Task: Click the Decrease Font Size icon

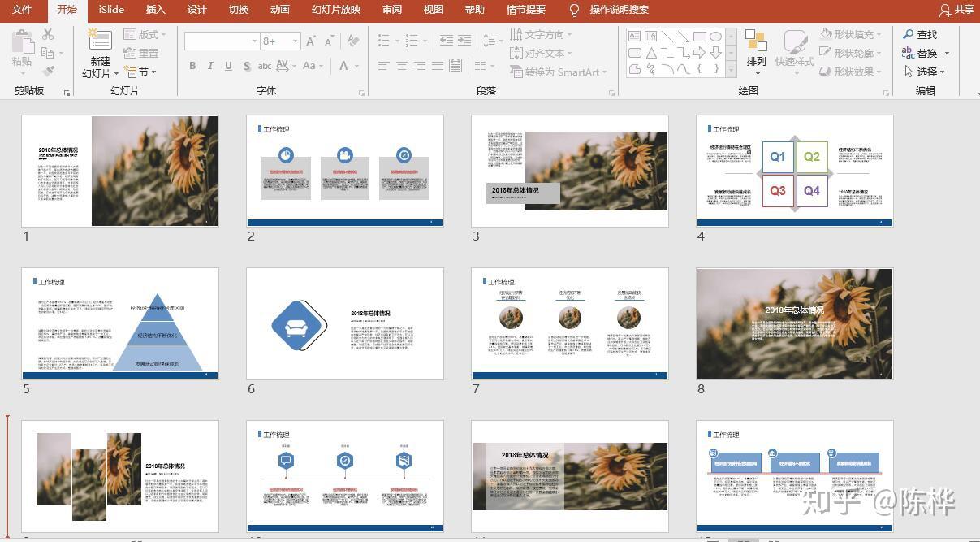Action: click(x=330, y=41)
